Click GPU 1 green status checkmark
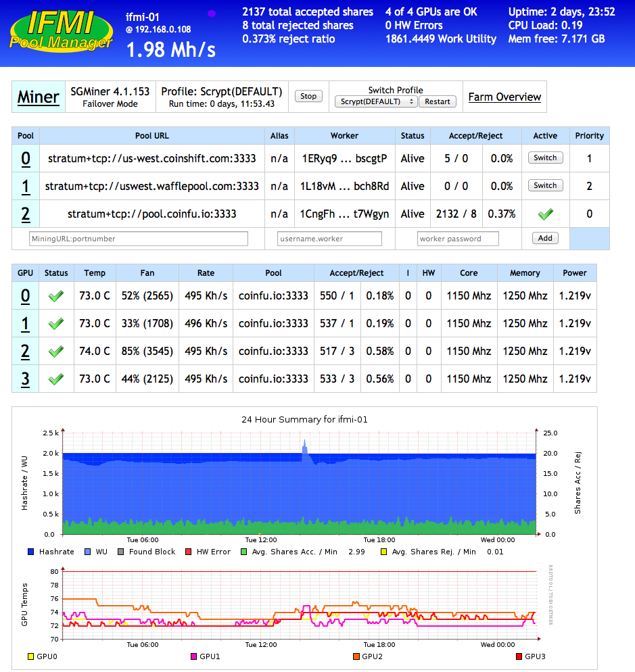The image size is (635, 672). 56,324
